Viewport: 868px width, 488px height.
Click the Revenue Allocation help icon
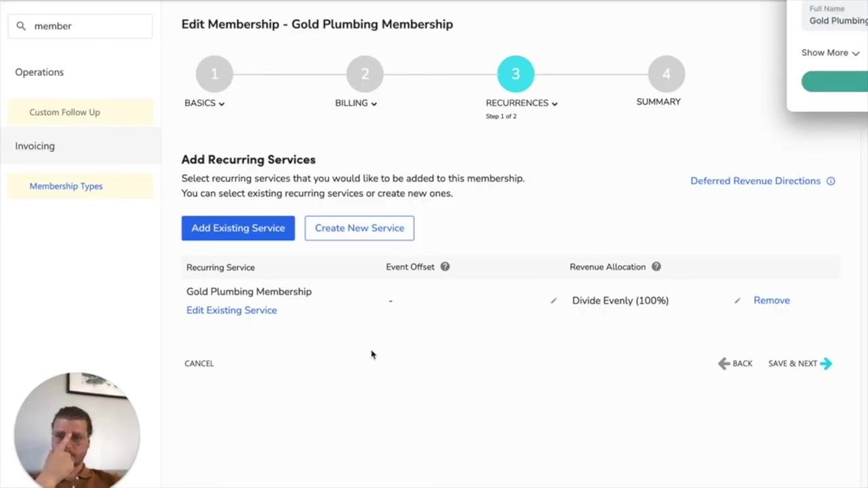pyautogui.click(x=656, y=267)
